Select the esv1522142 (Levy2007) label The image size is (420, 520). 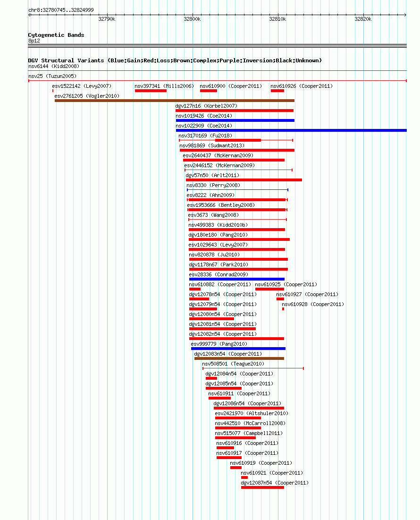[x=82, y=86]
